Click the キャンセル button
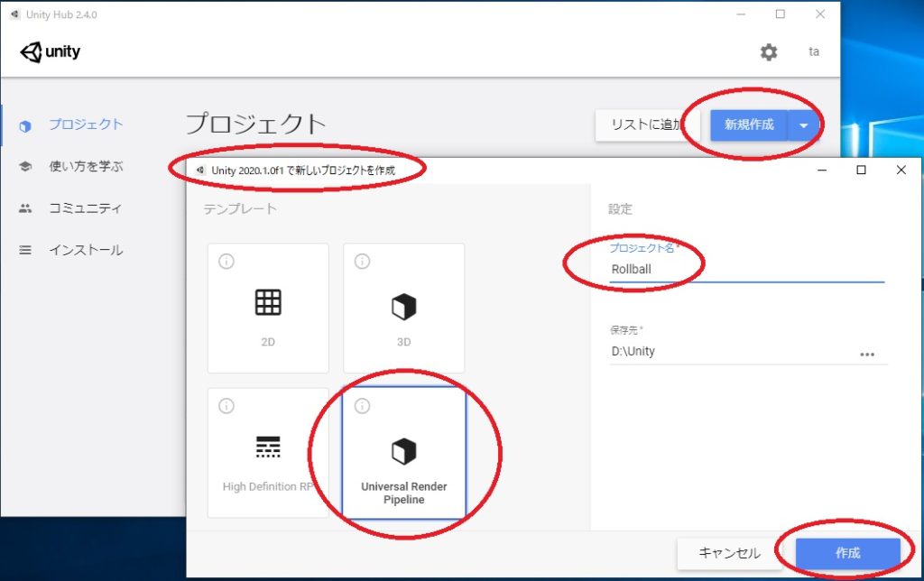Image resolution: width=924 pixels, height=581 pixels. (729, 553)
